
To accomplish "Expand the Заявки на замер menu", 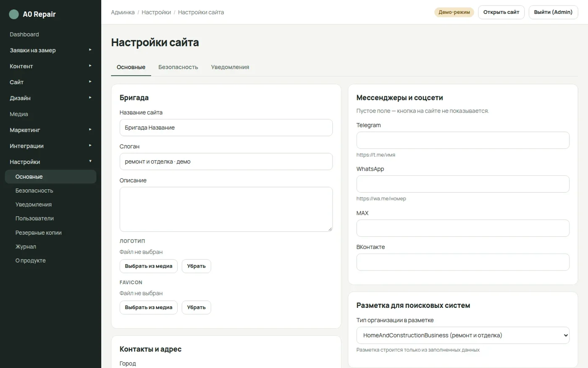I will 50,50.
